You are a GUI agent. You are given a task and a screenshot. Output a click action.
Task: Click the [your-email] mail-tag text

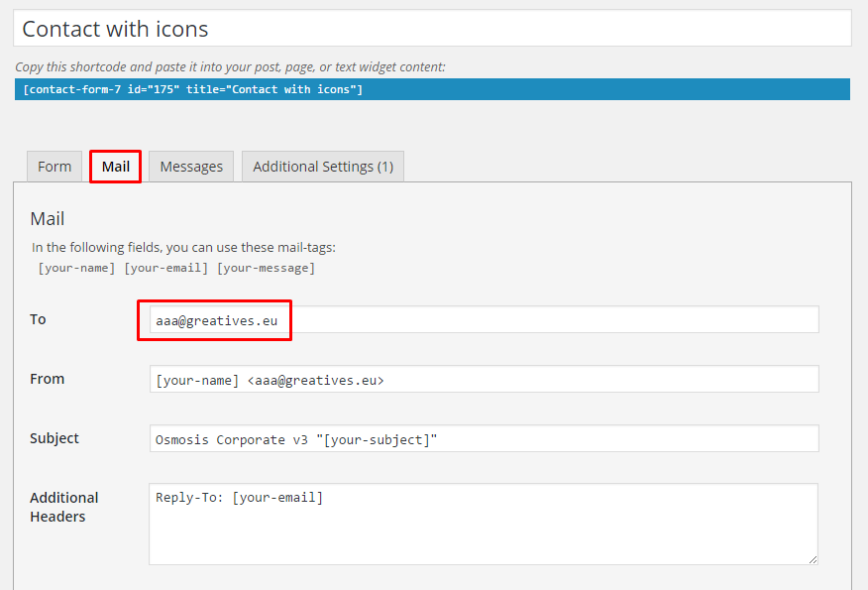(x=165, y=268)
